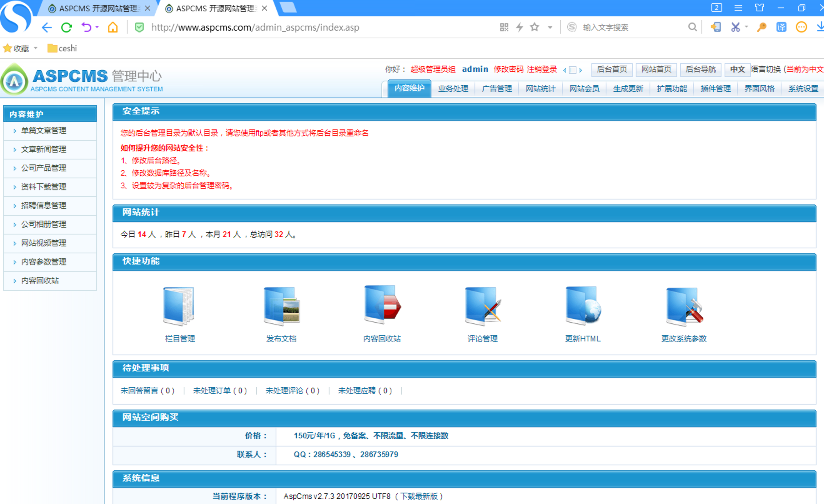The image size is (824, 504).
Task: Switch to the 插件管理 tab
Action: (716, 88)
